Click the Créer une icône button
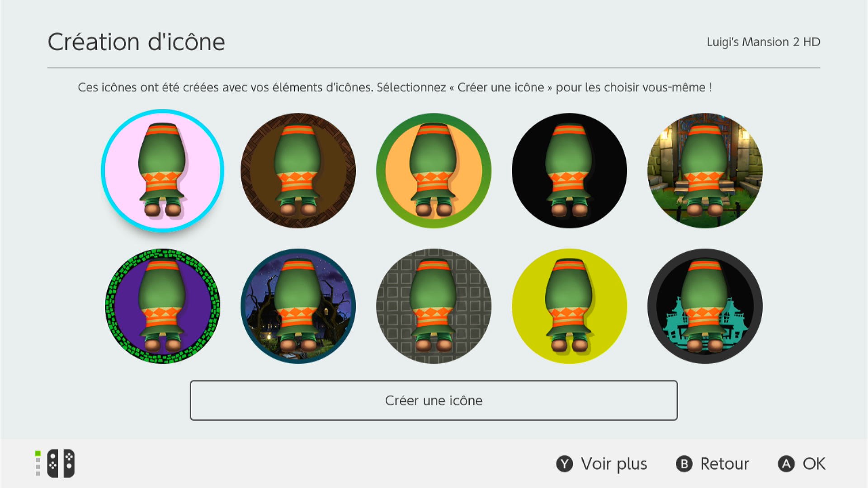868x488 pixels. 434,400
